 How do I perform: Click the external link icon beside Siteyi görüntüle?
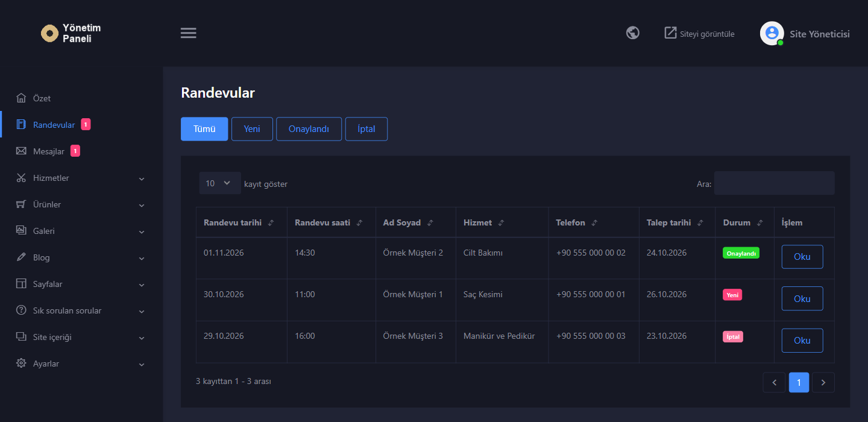pyautogui.click(x=670, y=33)
